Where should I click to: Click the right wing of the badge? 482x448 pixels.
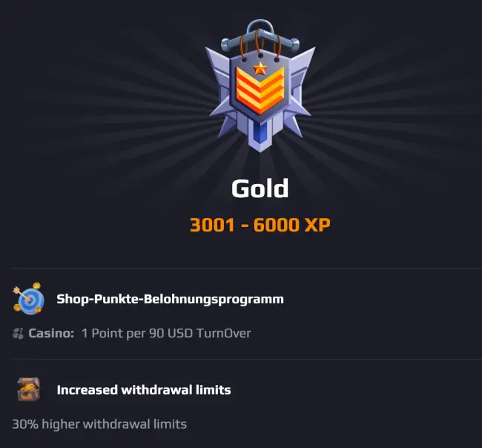pyautogui.click(x=301, y=89)
